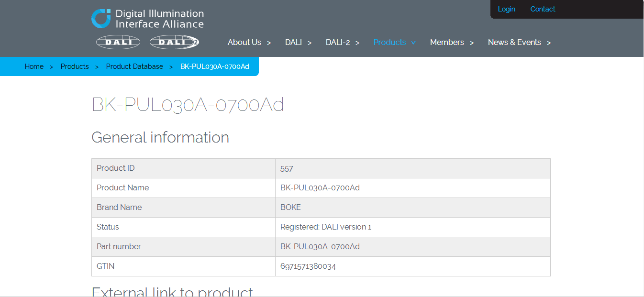Viewport: 644px width, 297px height.
Task: Click the BK-PUL030A-0700Ad page heading
Action: (x=188, y=104)
